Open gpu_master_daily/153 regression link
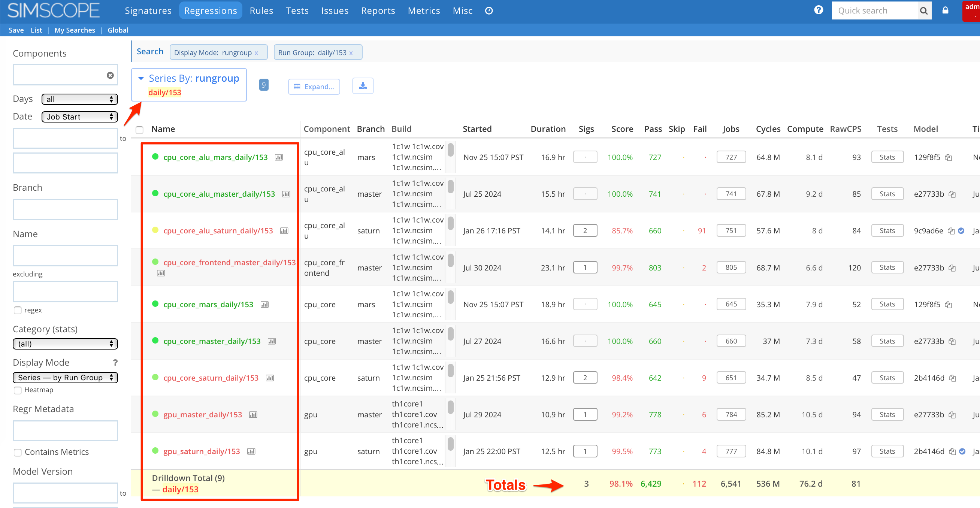 point(202,414)
